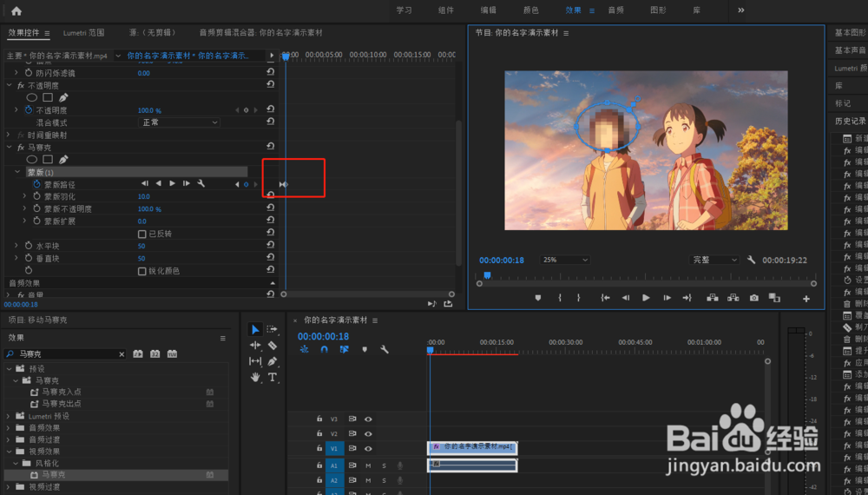Select the Slip tool
868x495 pixels.
255,361
